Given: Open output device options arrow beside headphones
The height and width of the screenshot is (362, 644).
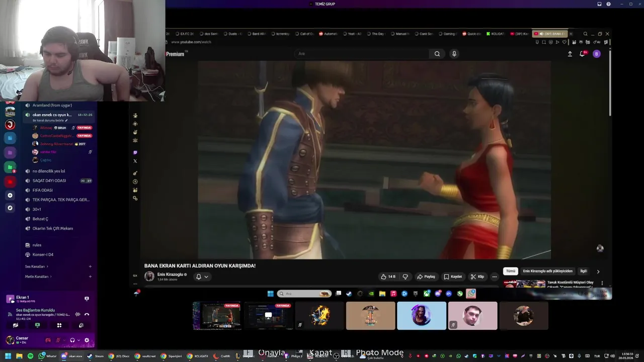Looking at the screenshot, I should tap(78, 340).
